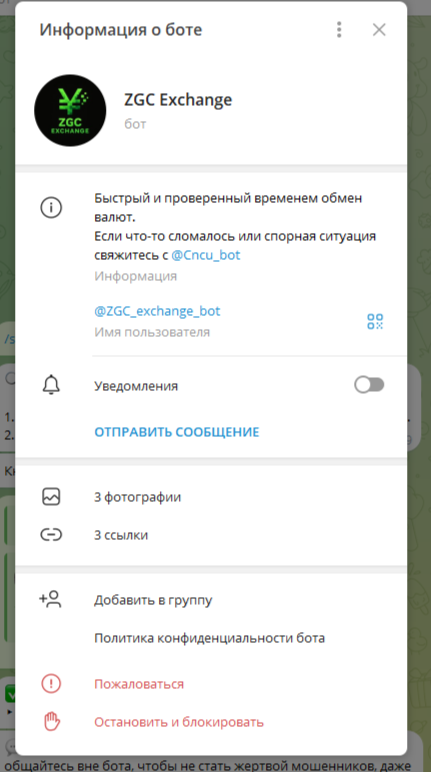Click the notifications bell icon
The image size is (431, 772).
pos(51,386)
